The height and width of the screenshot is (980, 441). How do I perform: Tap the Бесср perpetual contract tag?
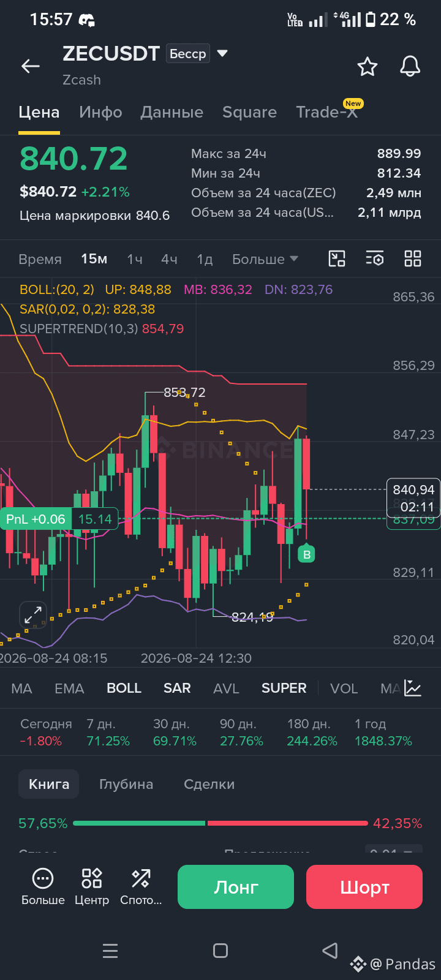[x=188, y=53]
